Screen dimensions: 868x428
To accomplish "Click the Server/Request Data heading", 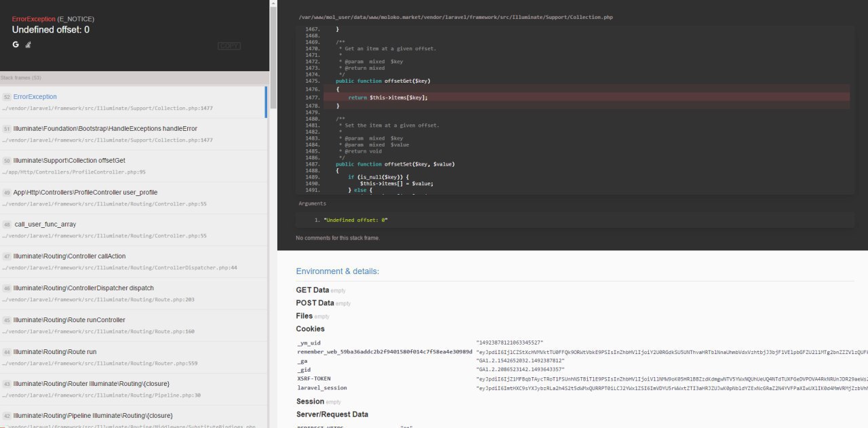I will tap(332, 414).
